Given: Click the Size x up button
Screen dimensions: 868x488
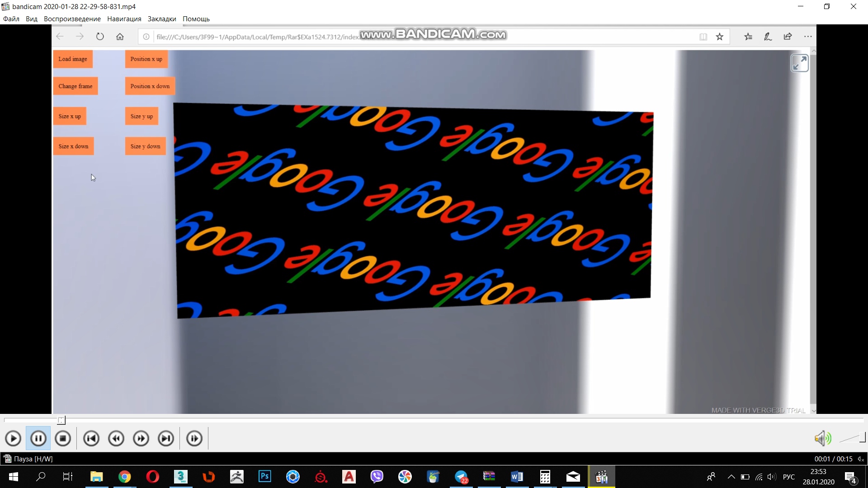Looking at the screenshot, I should tap(70, 116).
